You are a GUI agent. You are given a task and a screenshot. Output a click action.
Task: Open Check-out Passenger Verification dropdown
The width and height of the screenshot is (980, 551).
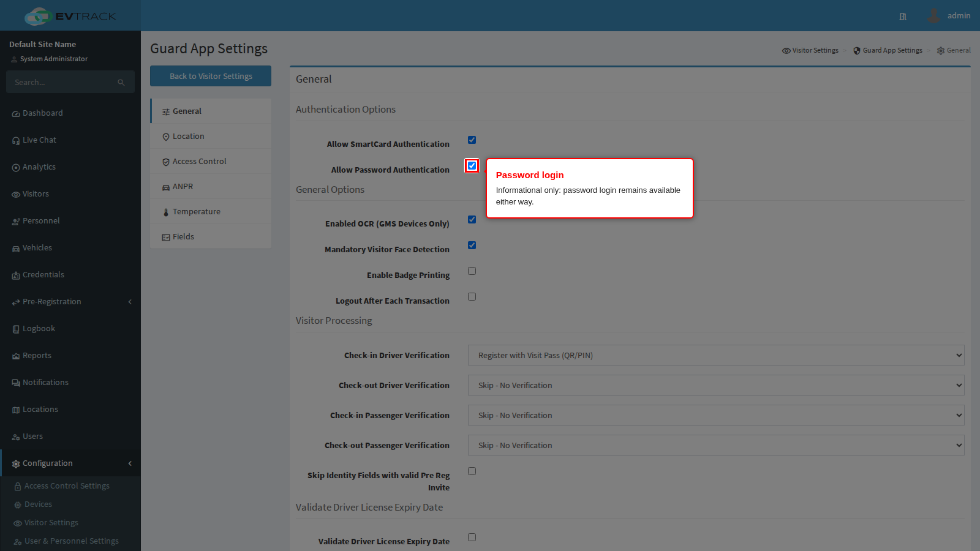coord(716,445)
